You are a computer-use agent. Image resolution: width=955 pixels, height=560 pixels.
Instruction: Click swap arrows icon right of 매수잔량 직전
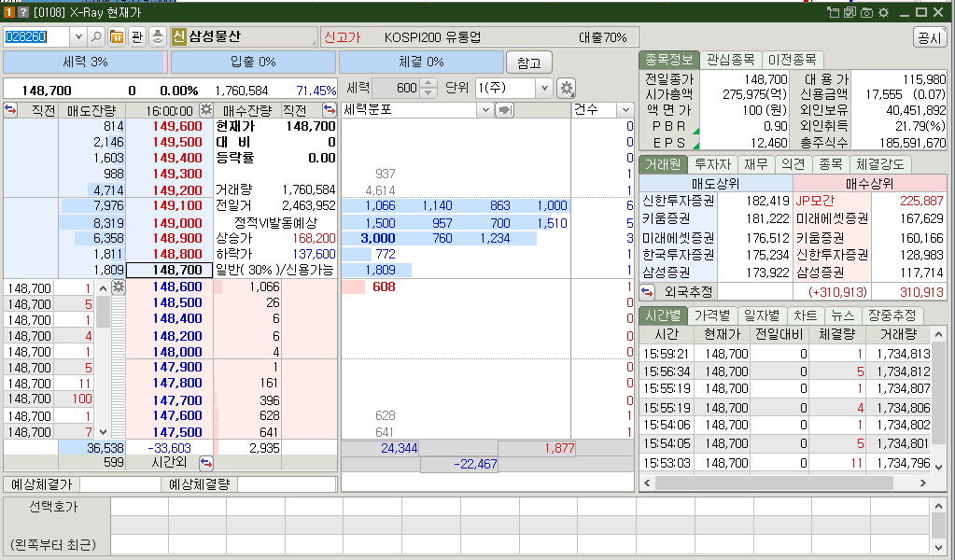pyautogui.click(x=329, y=109)
